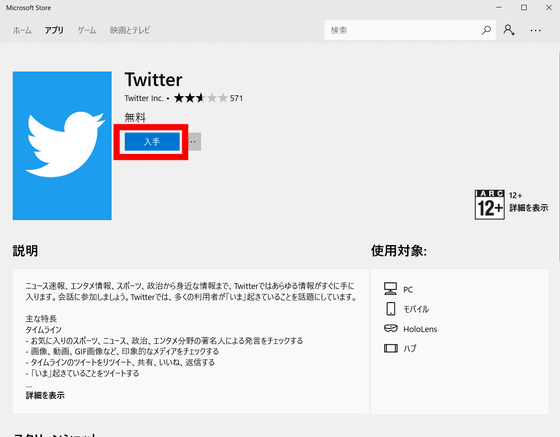Image resolution: width=560 pixels, height=437 pixels.
Task: Click the Hub device icon
Action: click(x=391, y=348)
